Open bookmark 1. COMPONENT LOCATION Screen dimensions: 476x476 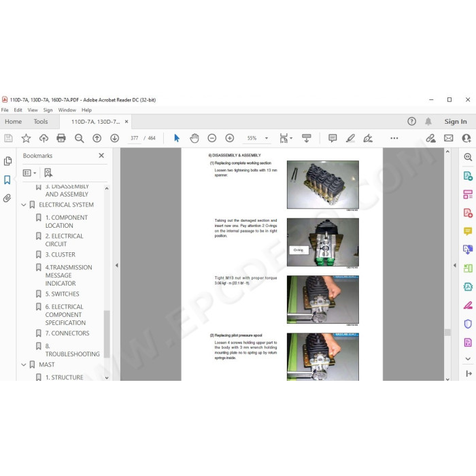pos(67,222)
